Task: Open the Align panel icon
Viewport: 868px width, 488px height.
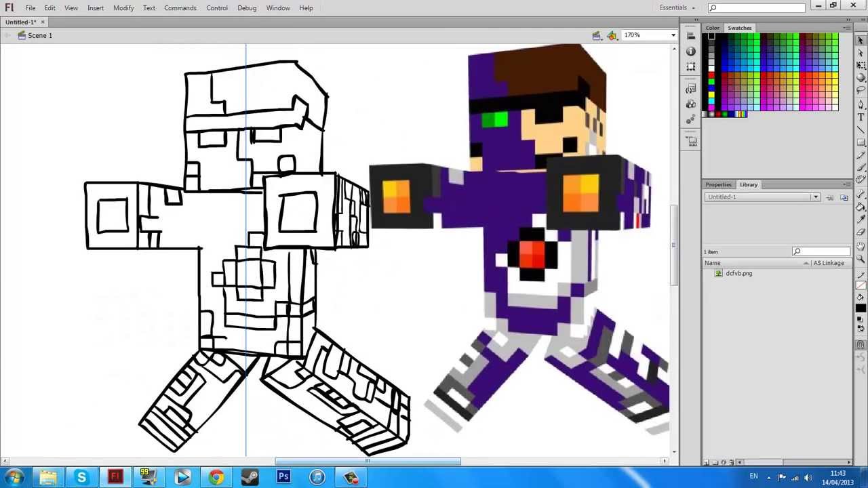Action: click(690, 36)
